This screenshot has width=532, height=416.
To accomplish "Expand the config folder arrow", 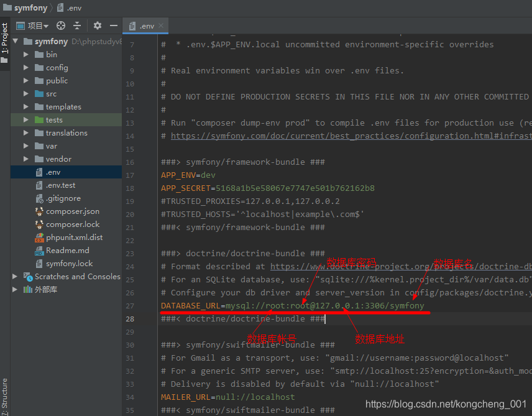I will click(25, 68).
